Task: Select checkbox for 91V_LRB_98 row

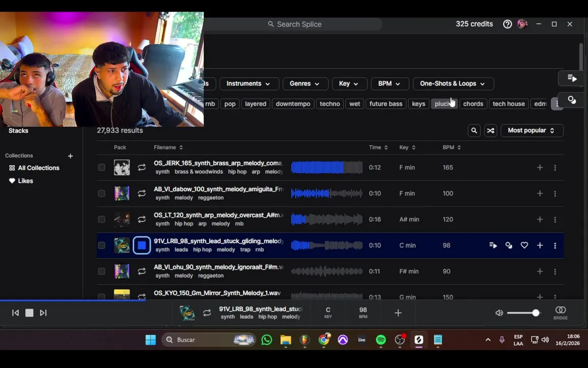Action: tap(102, 245)
